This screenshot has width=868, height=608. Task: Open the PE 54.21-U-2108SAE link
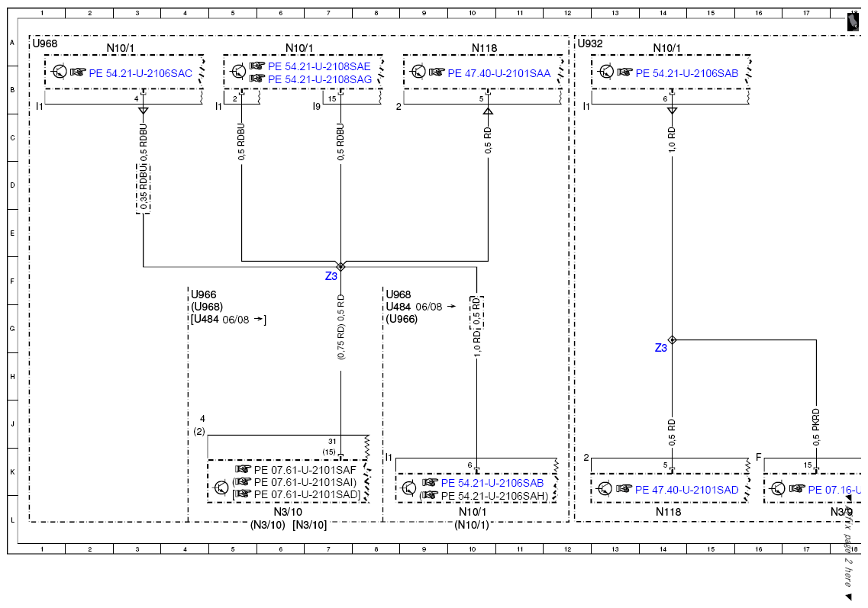coord(319,66)
